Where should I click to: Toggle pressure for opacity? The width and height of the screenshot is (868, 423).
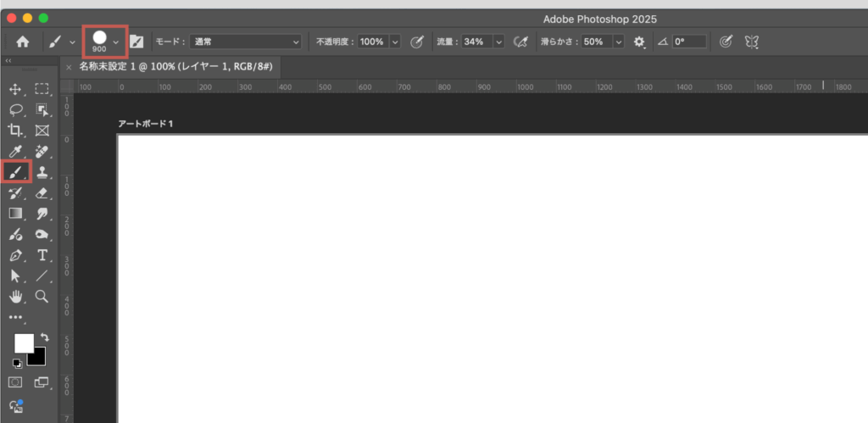(x=416, y=42)
